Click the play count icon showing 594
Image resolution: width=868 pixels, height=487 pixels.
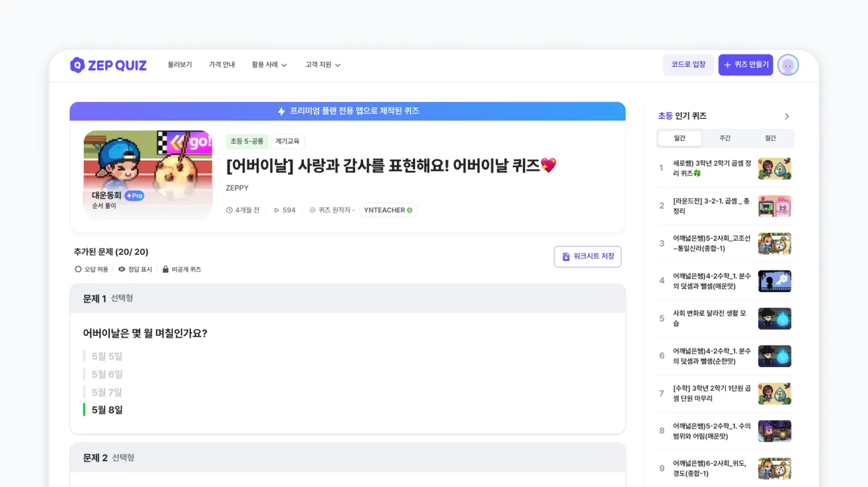pos(276,210)
